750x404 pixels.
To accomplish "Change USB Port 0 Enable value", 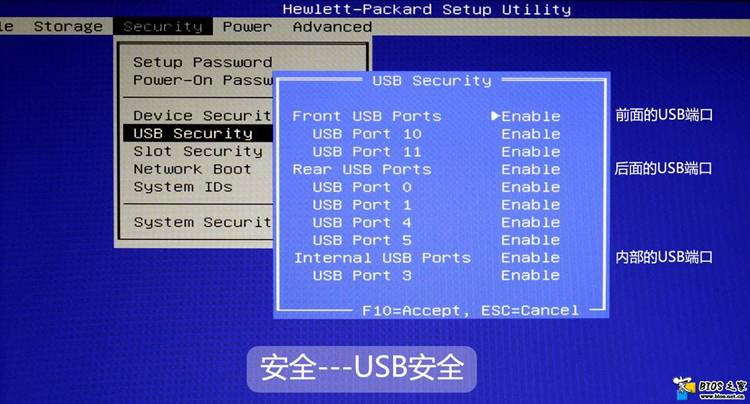I will click(530, 187).
